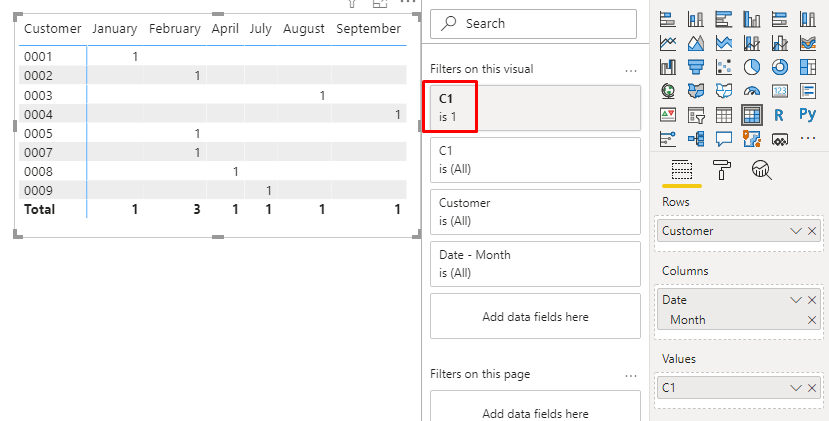
Task: Expand the Date - Month filter card
Action: pos(535,264)
